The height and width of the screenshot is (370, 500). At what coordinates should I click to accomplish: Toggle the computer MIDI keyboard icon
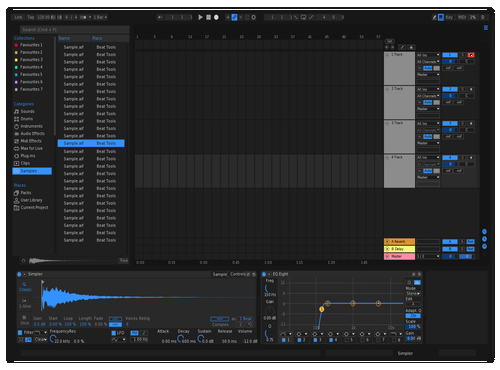441,17
